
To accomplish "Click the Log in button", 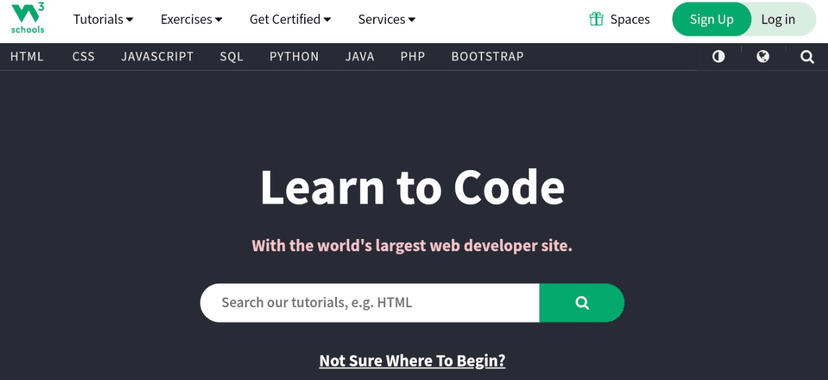I will coord(778,20).
